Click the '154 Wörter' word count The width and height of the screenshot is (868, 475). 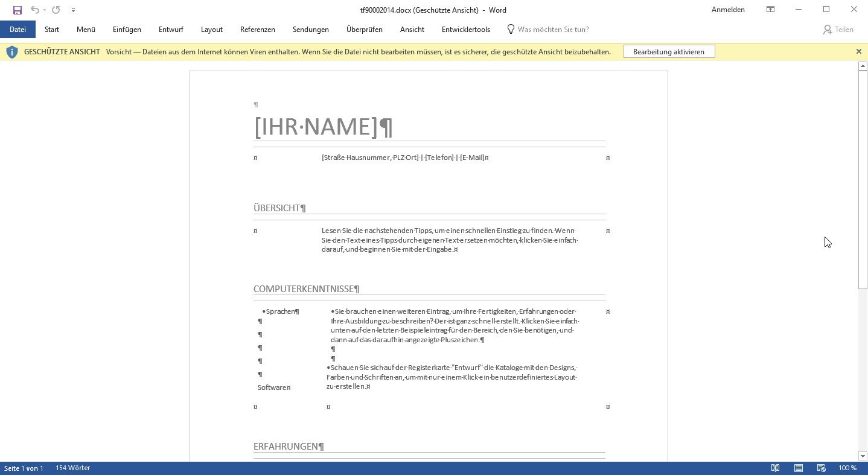click(x=73, y=468)
